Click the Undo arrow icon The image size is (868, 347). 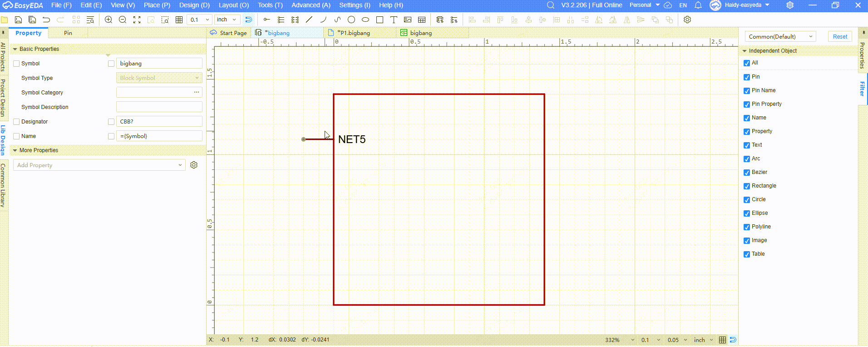click(x=46, y=20)
